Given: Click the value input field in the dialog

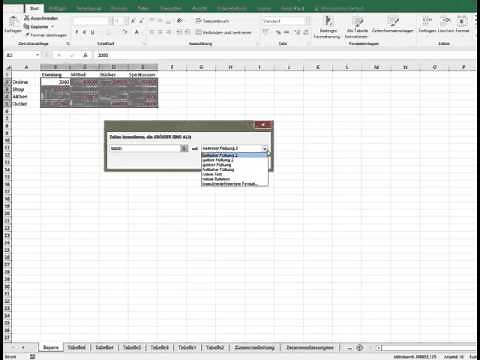Looking at the screenshot, I should [x=145, y=148].
